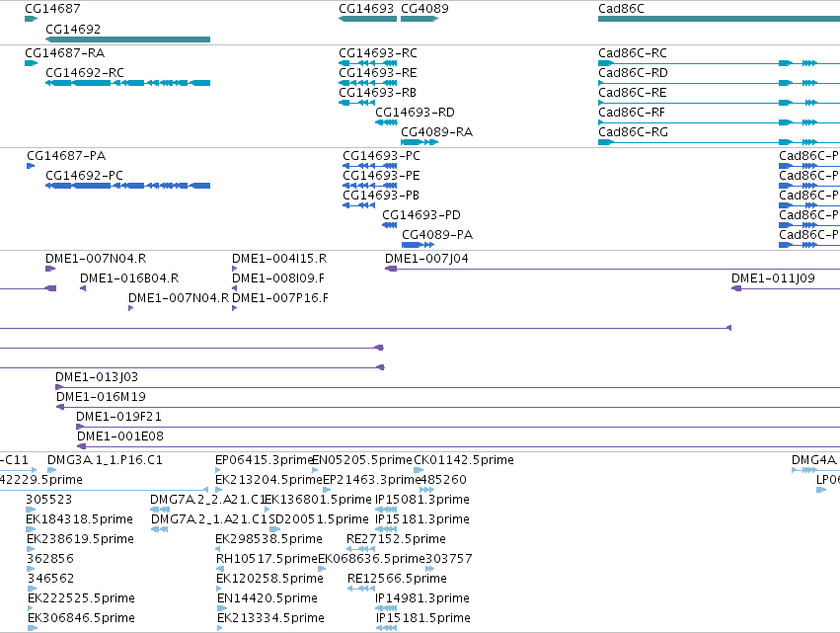This screenshot has height=633, width=840.
Task: Select EST EN14420.5prime
Action: [267, 599]
